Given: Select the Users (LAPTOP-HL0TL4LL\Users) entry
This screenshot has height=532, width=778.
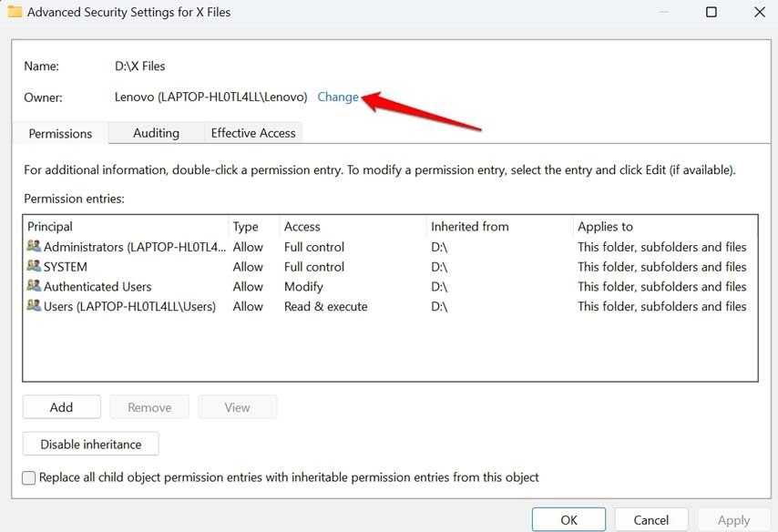Looking at the screenshot, I should 390,306.
